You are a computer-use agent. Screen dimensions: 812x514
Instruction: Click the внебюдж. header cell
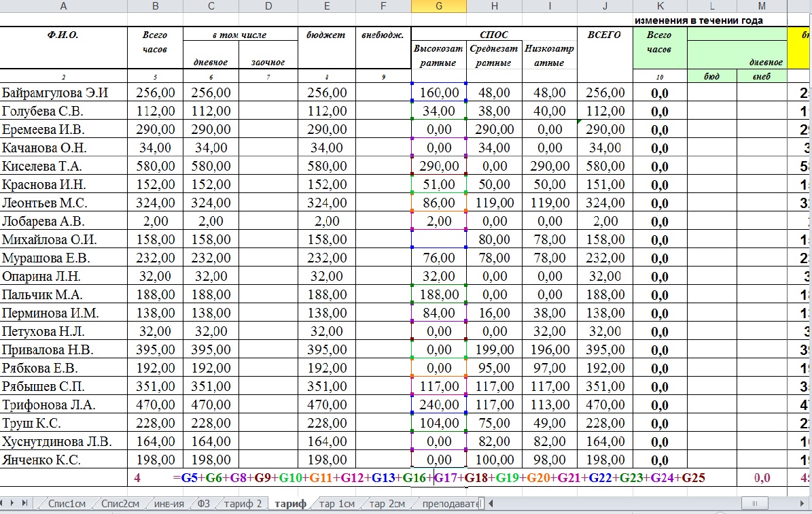[383, 48]
